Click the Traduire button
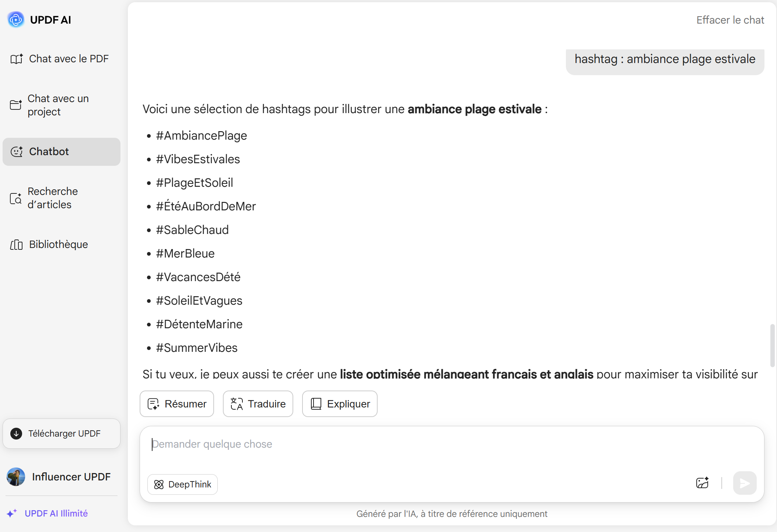 pos(258,404)
